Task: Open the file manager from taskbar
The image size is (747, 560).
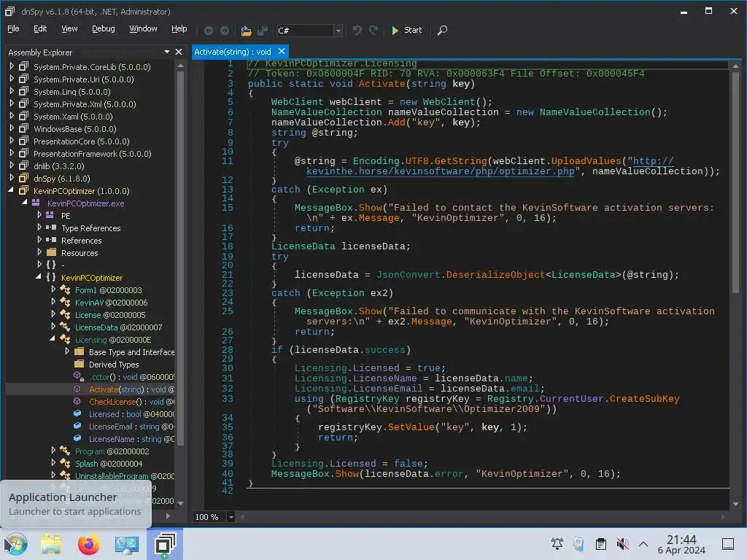Action: point(50,544)
